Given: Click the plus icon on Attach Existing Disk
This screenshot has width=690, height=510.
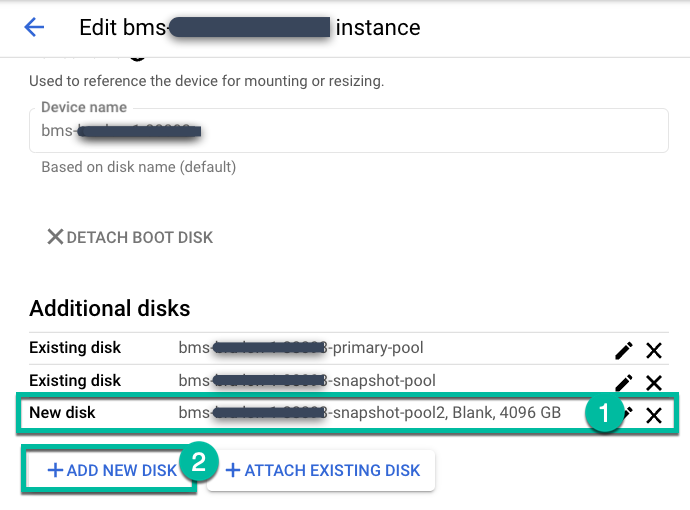Looking at the screenshot, I should pyautogui.click(x=233, y=470).
